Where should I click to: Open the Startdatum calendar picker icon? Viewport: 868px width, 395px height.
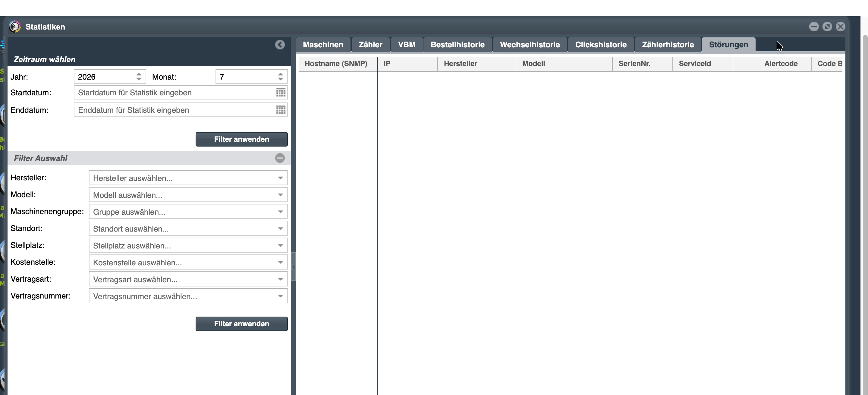[x=281, y=92]
